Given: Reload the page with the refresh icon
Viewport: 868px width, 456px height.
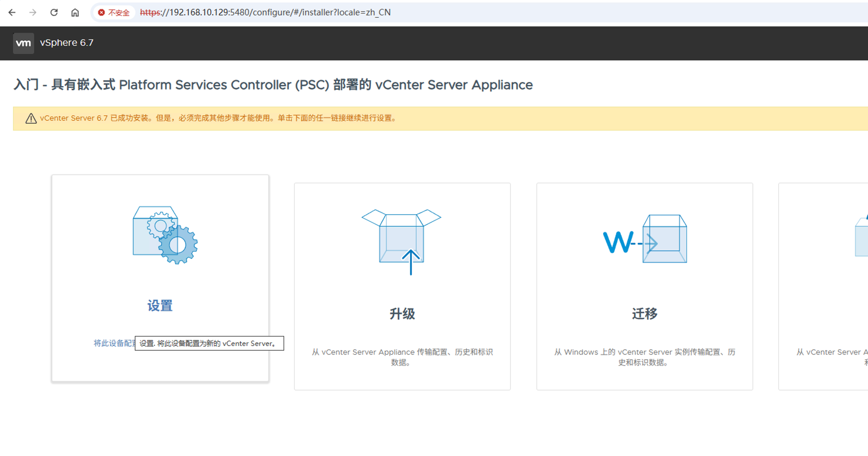Looking at the screenshot, I should point(54,13).
